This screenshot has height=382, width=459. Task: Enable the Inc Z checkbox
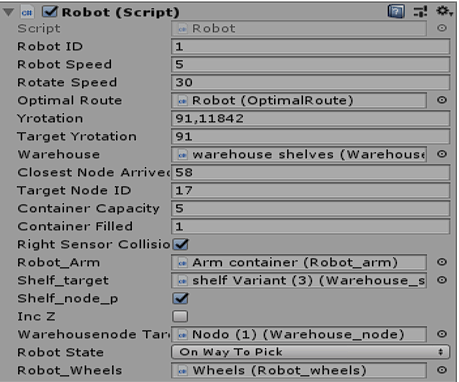(180, 316)
